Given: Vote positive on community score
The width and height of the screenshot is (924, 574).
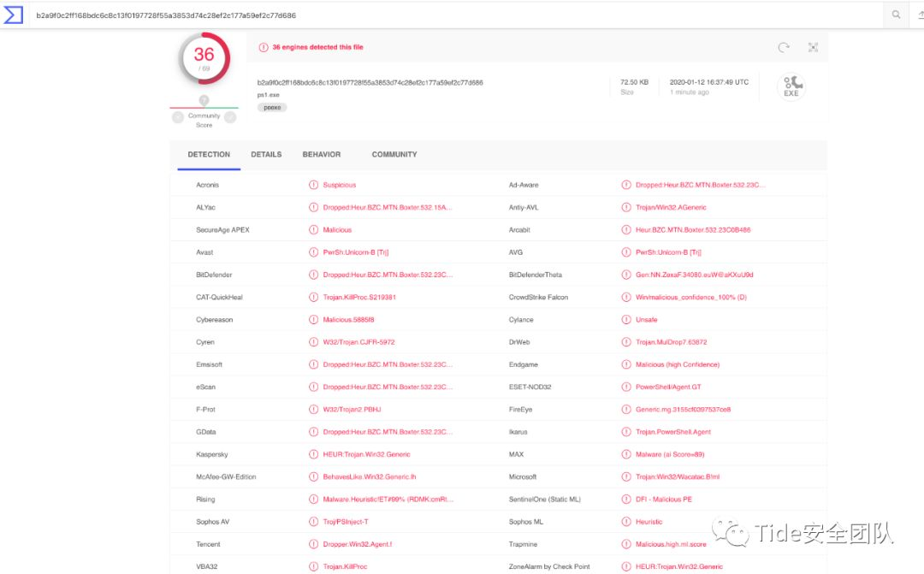Looking at the screenshot, I should (x=230, y=117).
